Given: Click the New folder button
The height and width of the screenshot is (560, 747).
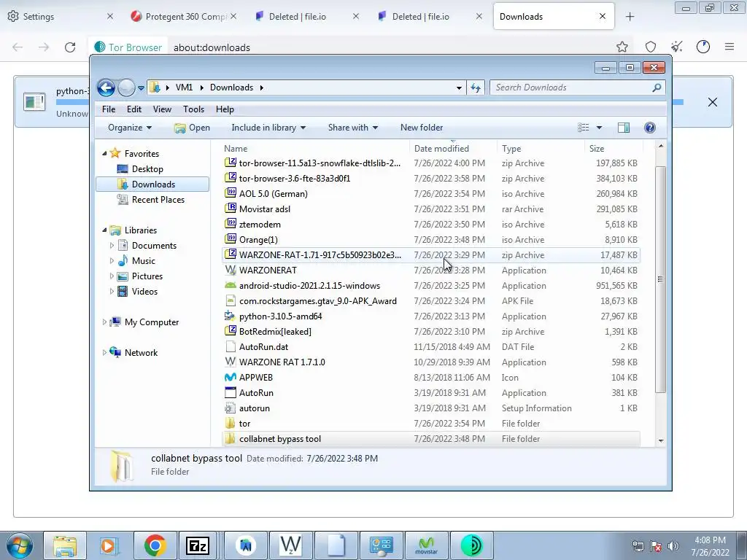Looking at the screenshot, I should pyautogui.click(x=422, y=128).
